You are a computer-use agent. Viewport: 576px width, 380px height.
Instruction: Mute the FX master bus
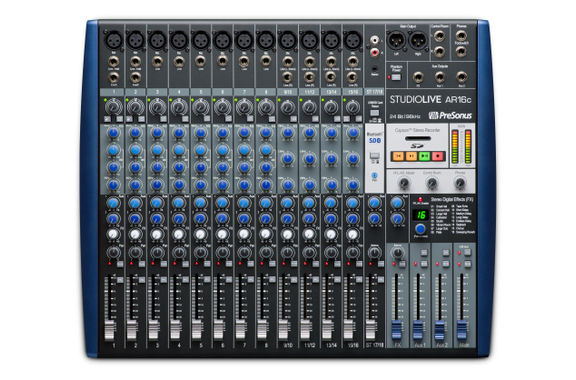click(x=403, y=264)
